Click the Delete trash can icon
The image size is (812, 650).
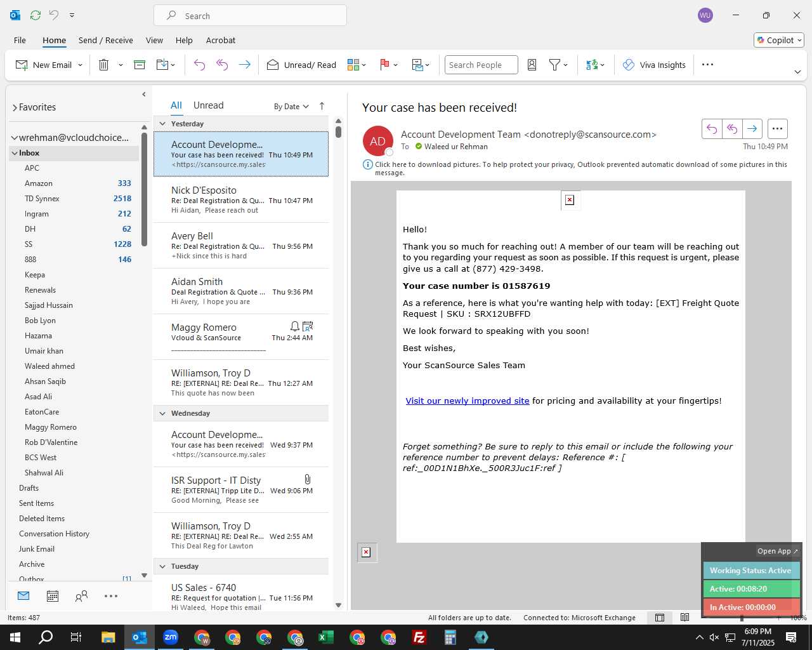pos(104,65)
